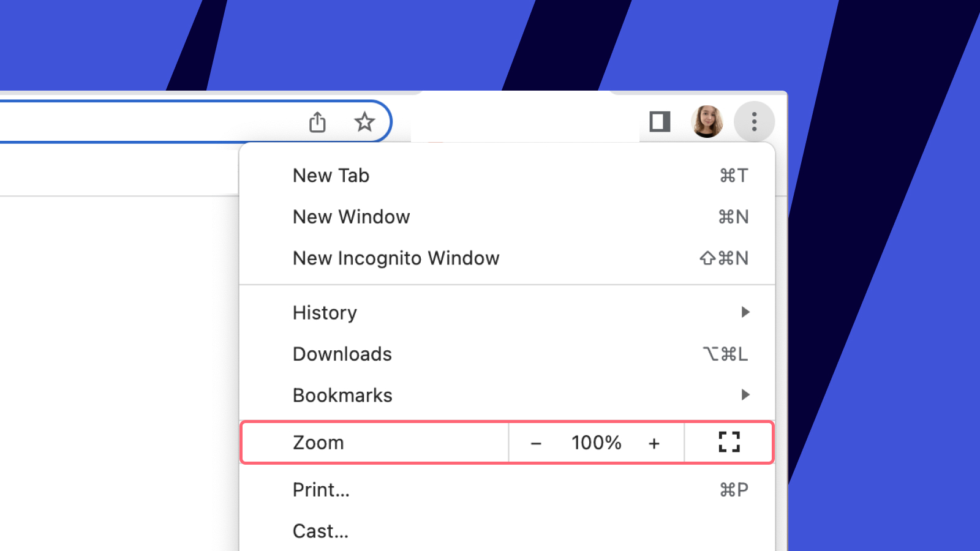This screenshot has height=551, width=980.
Task: Bookmark this page with the star icon
Action: click(364, 122)
